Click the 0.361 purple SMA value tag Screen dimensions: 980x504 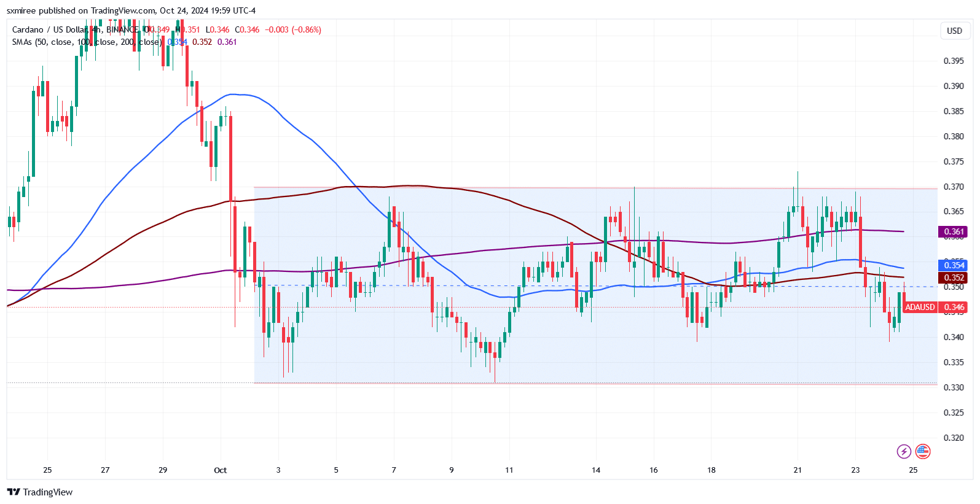(x=954, y=232)
